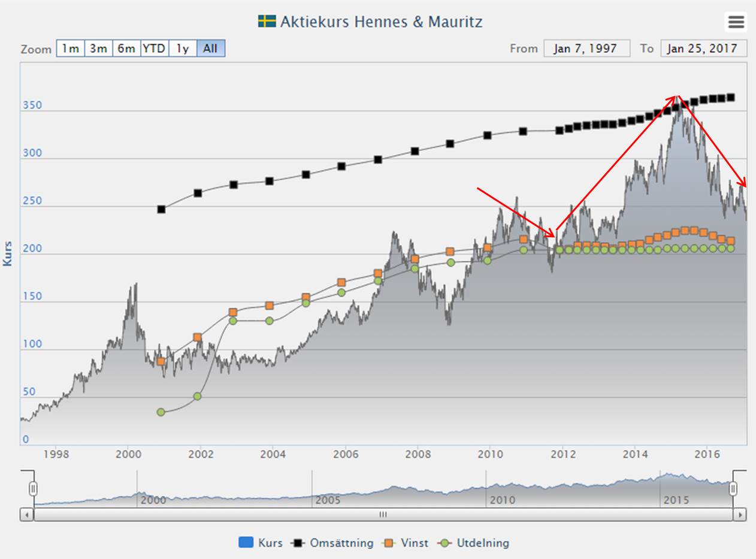Click the 50 y-axis label
Viewport: 756px width, 559px height.
(x=29, y=392)
